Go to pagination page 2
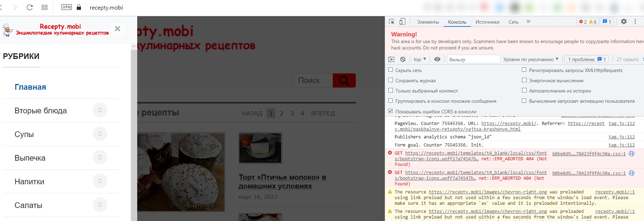644x221 pixels. click(282, 113)
